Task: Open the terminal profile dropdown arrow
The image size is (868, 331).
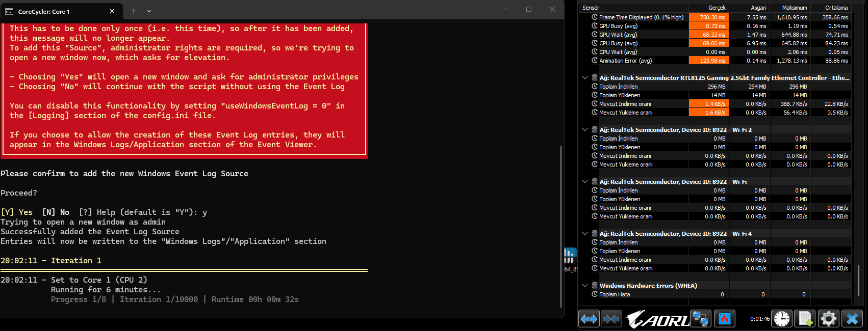Action: click(149, 11)
